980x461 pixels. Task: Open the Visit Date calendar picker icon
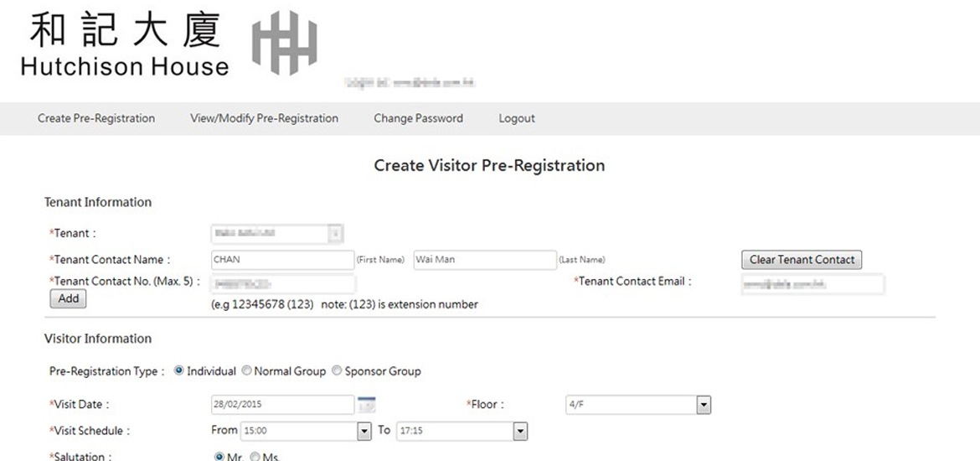coord(366,405)
